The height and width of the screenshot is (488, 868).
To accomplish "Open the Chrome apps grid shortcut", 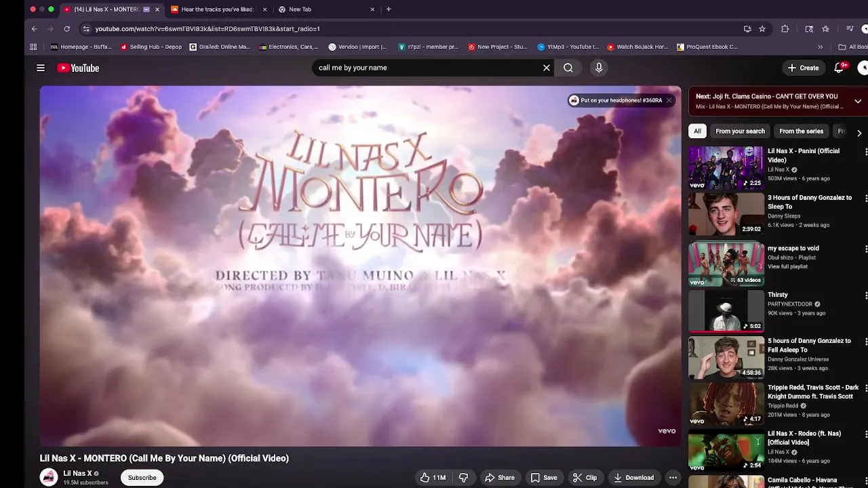I will tap(33, 47).
